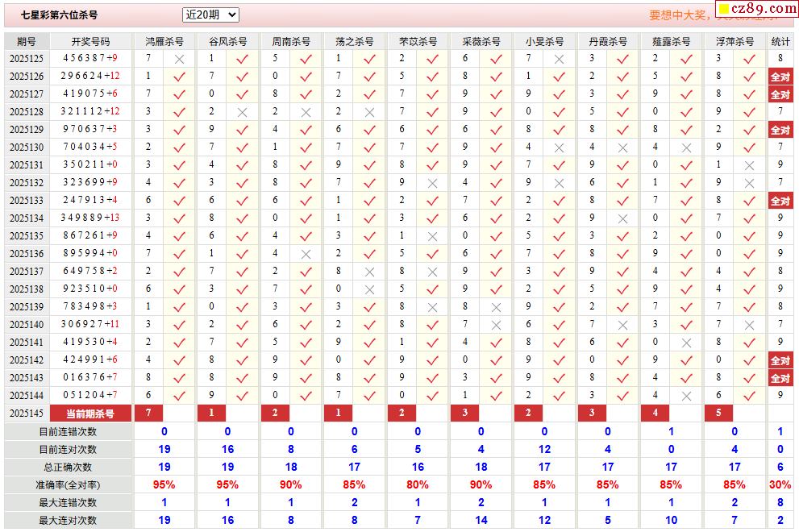This screenshot has width=799, height=532.
Task: Click the X mark for 谷风 in row 2025128
Action: [x=243, y=113]
